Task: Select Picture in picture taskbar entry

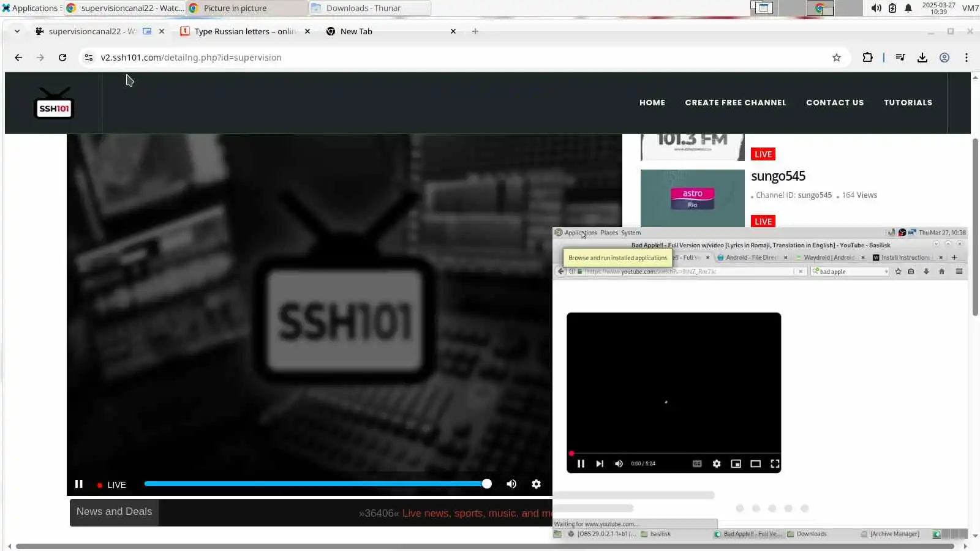Action: tap(247, 8)
